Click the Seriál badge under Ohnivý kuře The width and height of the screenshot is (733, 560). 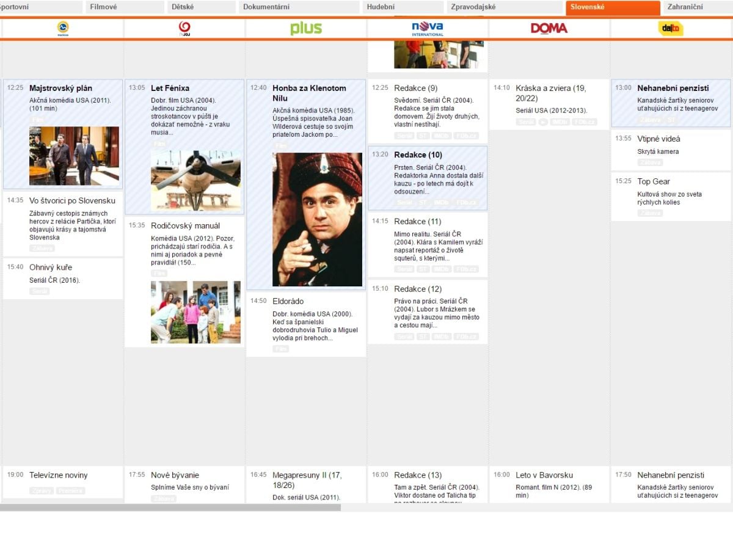coord(39,291)
